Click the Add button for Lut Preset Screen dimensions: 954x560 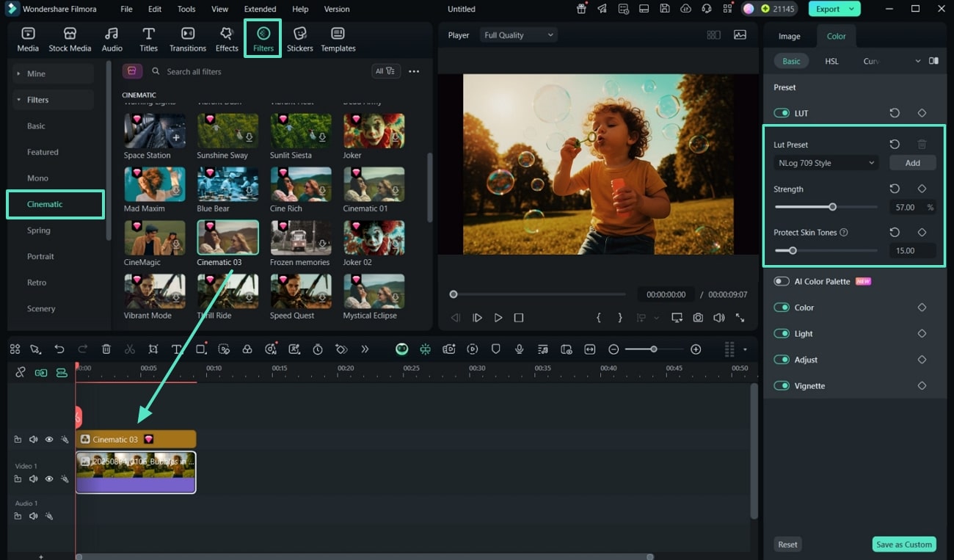912,163
